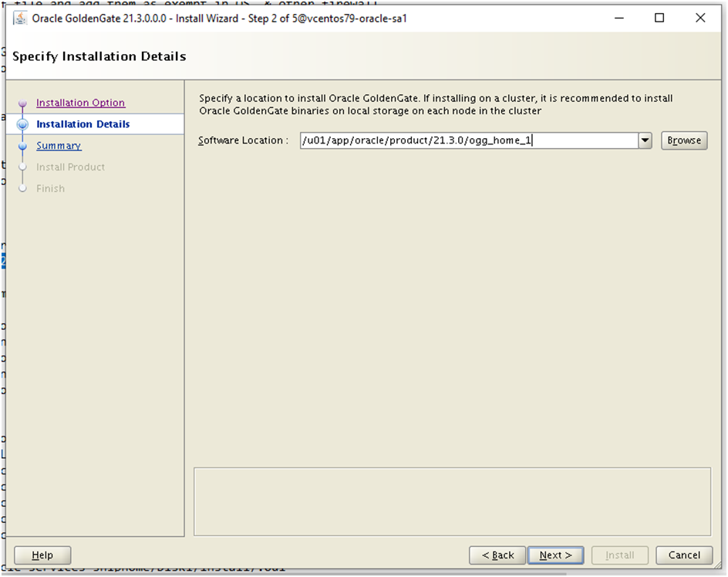
Task: Cancel the GoldenGate installation
Action: 684,555
